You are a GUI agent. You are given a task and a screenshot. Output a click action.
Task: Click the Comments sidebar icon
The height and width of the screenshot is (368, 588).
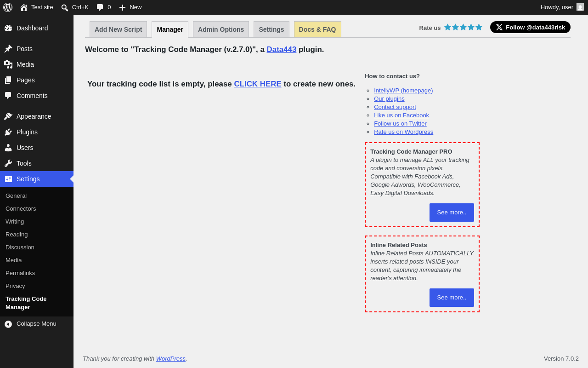[x=8, y=96]
